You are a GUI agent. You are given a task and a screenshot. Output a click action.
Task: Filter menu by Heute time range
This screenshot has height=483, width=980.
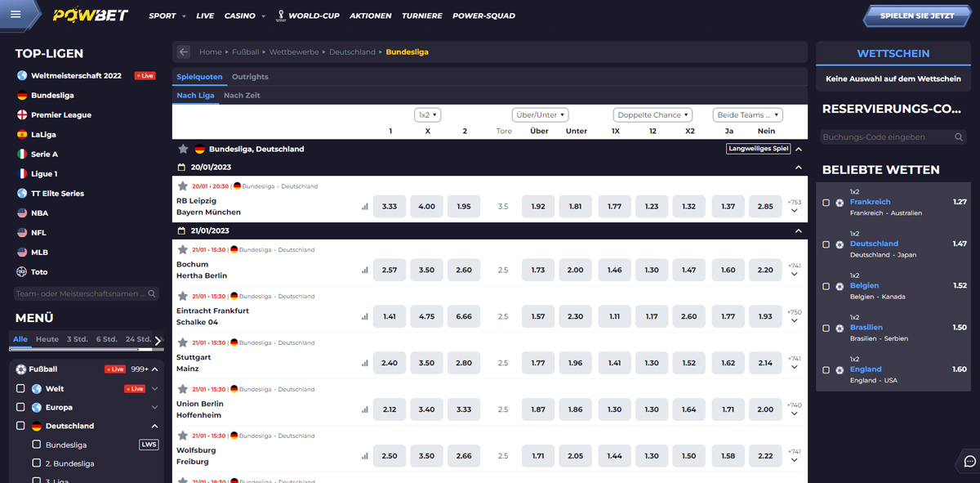tap(47, 339)
